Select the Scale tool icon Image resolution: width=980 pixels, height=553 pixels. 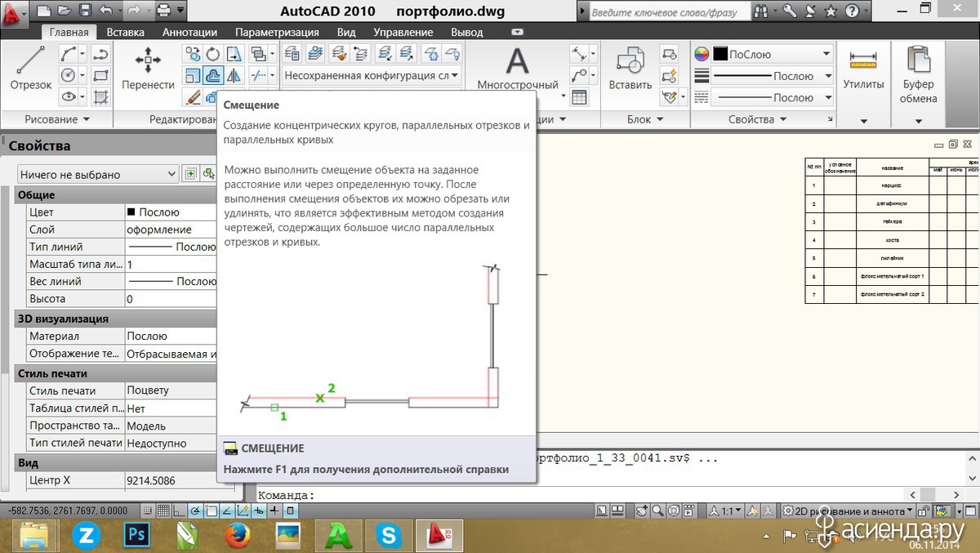coord(192,76)
